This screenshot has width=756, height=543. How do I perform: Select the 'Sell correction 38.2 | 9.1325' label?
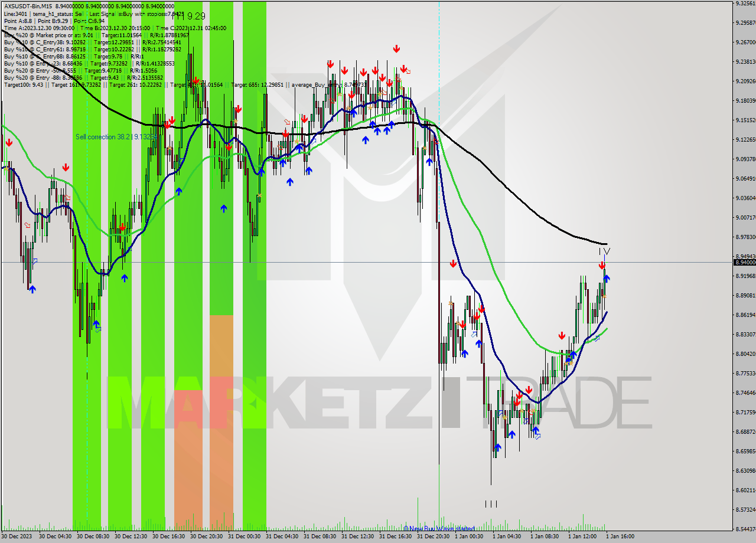tap(115, 137)
